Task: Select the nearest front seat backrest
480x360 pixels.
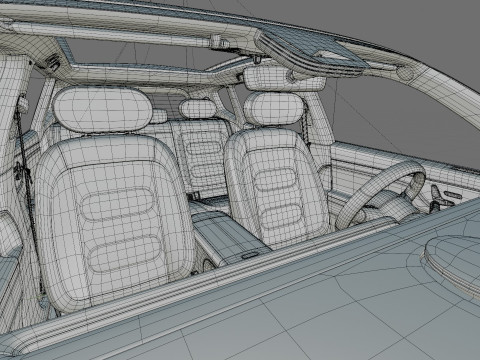Action: coord(115,223)
